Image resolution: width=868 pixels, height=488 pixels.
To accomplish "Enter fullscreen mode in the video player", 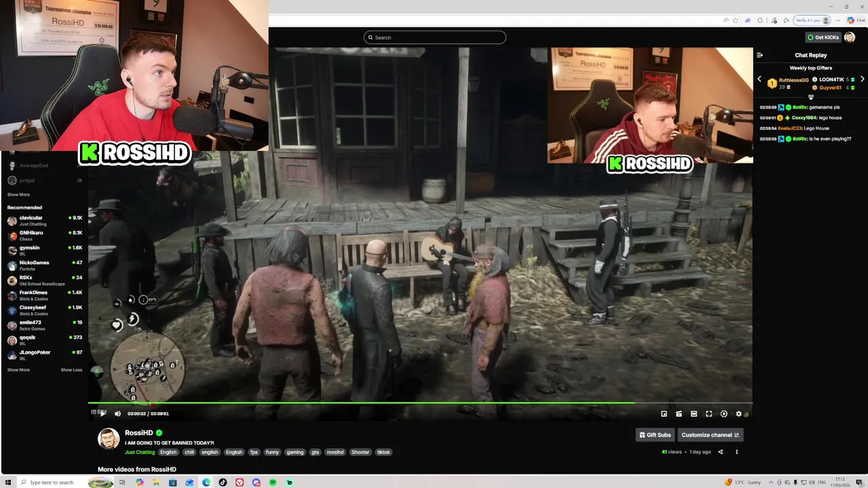I will tap(709, 413).
